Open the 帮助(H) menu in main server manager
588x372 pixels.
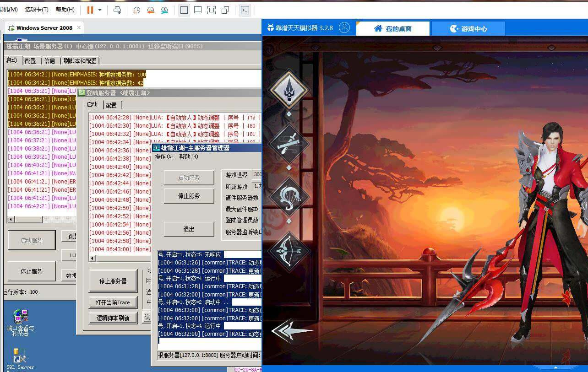pyautogui.click(x=189, y=156)
